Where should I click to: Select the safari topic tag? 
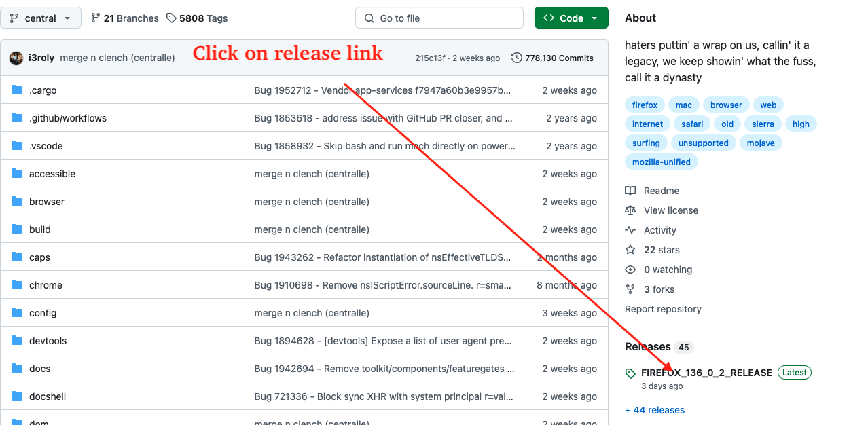point(692,124)
